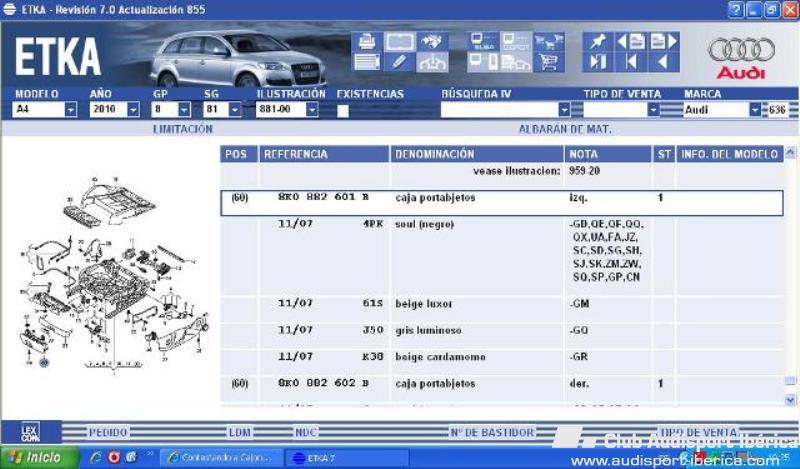Image resolution: width=800 pixels, height=469 pixels.
Task: Click the LexCom logo icon
Action: point(31,432)
